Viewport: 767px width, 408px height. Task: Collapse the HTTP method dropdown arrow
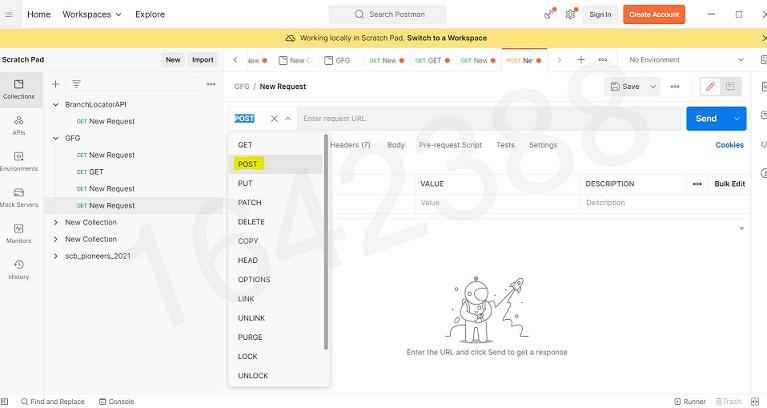click(x=288, y=118)
